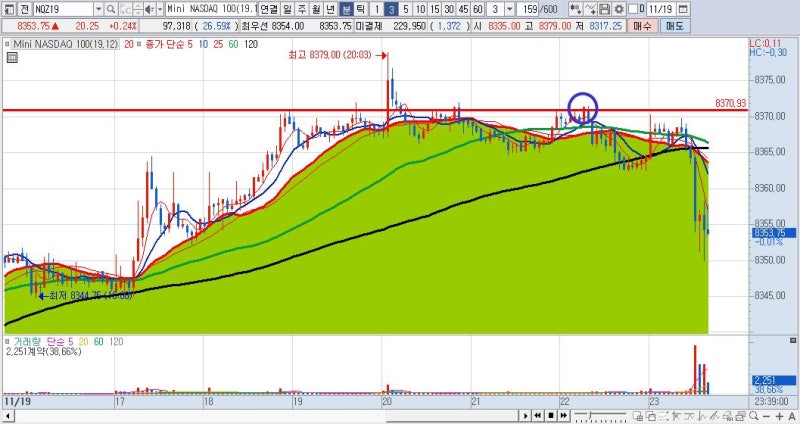Click the scroll-left arrow of horizontal scrollbar
The height and width of the screenshot is (424, 800).
[x=6, y=416]
